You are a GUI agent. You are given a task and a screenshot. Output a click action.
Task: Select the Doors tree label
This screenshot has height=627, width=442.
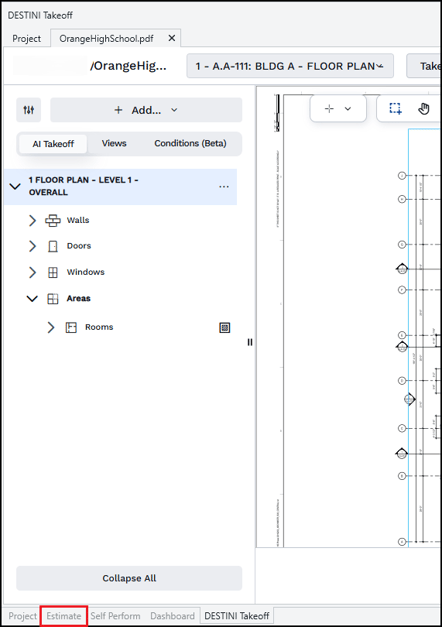click(79, 246)
